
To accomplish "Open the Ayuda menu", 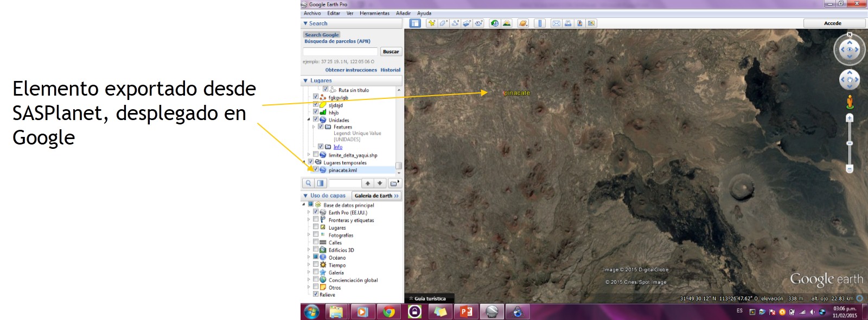I will click(x=424, y=14).
